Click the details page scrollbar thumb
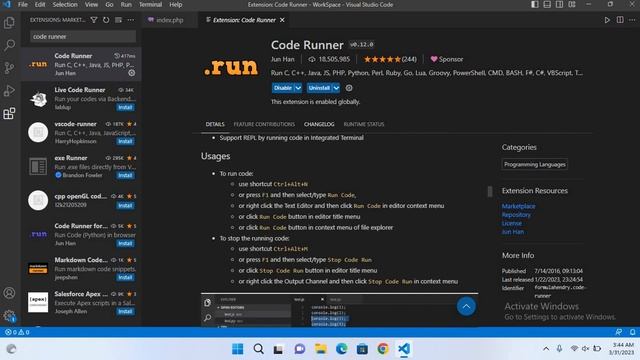The width and height of the screenshot is (640, 360). (x=490, y=191)
